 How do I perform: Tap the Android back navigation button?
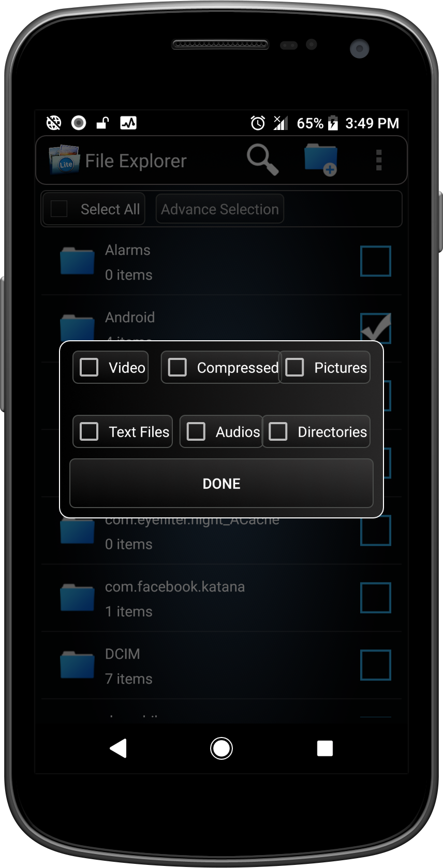(119, 748)
